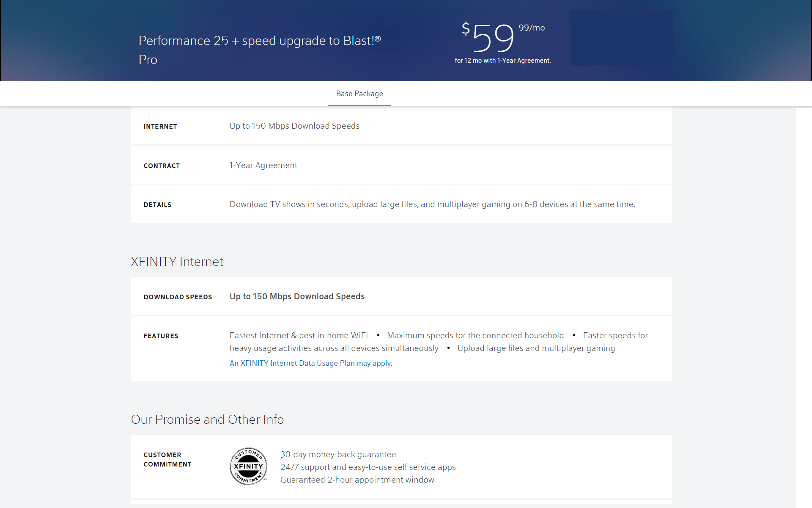Click 'Fastest Internet & best in-home WiFi' feature
Viewport: 812px width, 508px height.
299,336
